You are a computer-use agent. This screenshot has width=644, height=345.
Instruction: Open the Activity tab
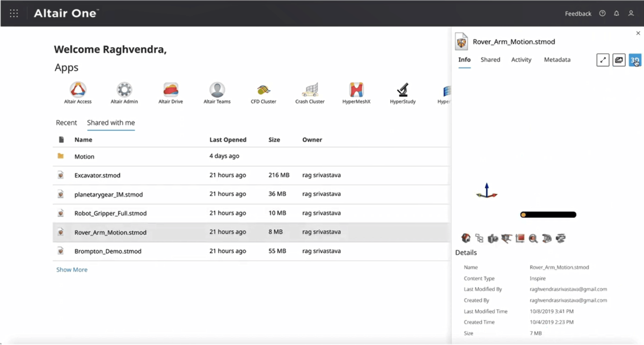pos(521,60)
